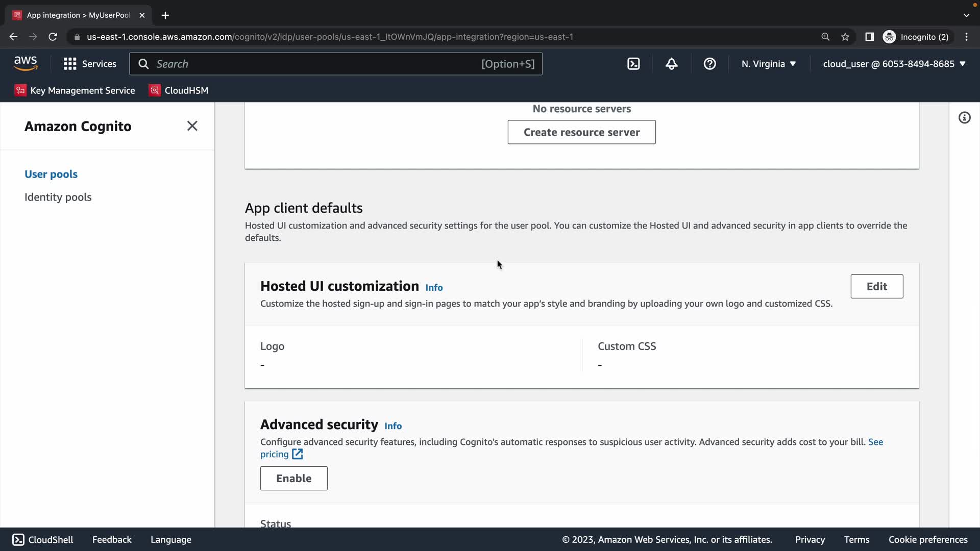Image resolution: width=980 pixels, height=551 pixels.
Task: Click Create resource server button
Action: pos(581,132)
